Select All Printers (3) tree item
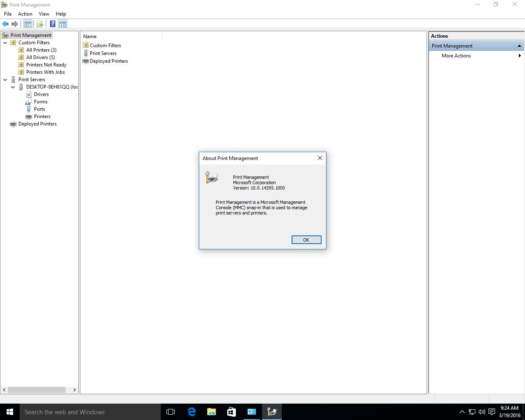 pos(41,50)
